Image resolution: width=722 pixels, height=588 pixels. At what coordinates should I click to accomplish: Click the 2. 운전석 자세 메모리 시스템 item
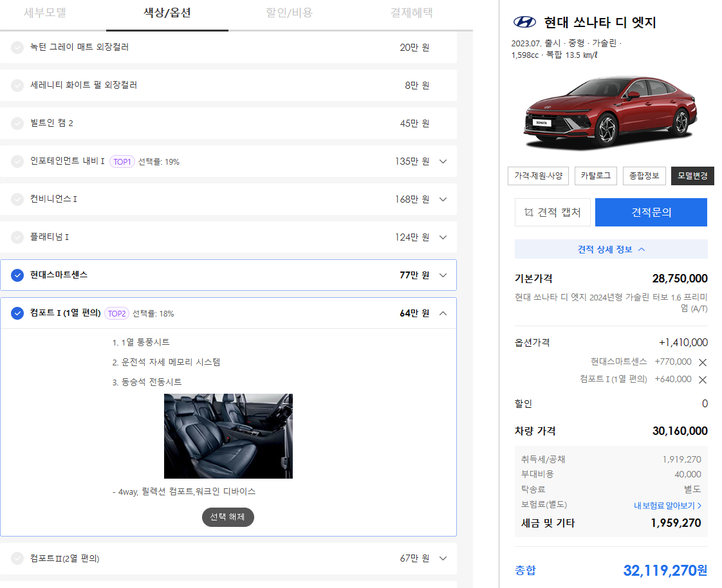pyautogui.click(x=166, y=362)
